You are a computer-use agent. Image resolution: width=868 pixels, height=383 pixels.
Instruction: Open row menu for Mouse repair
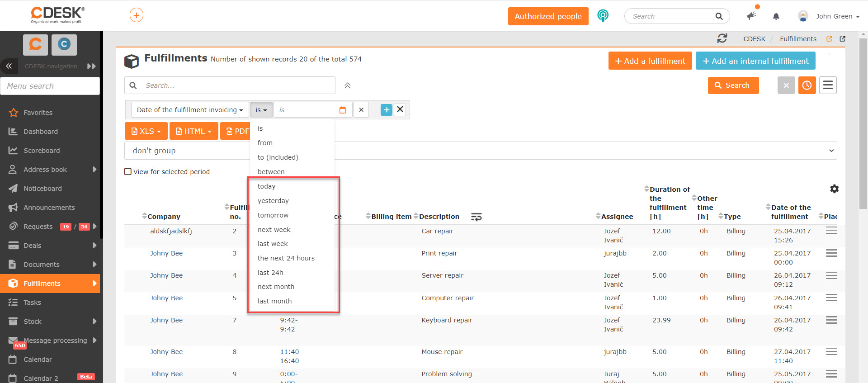pyautogui.click(x=831, y=351)
